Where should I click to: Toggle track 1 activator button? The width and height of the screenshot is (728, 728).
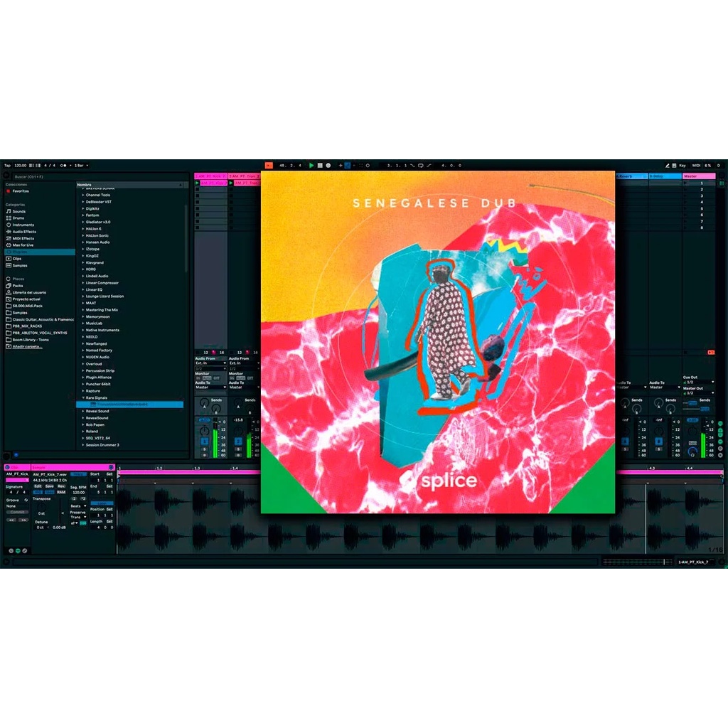click(204, 441)
